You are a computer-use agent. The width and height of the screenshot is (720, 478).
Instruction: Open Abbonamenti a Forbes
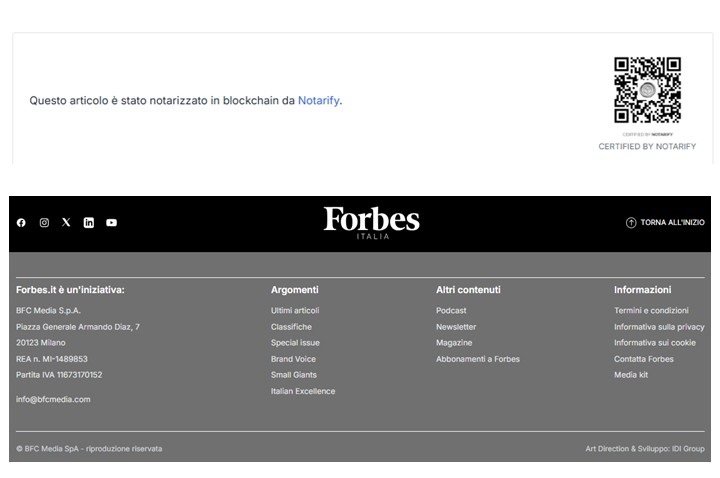coord(478,359)
